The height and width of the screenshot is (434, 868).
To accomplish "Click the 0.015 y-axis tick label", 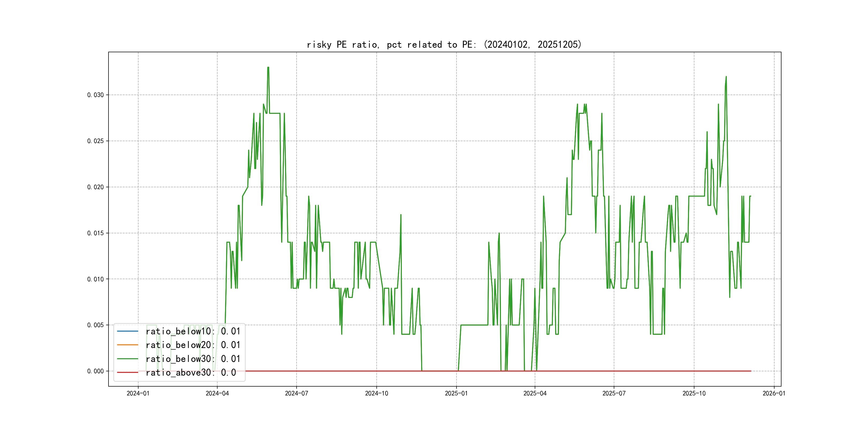I will pyautogui.click(x=95, y=233).
